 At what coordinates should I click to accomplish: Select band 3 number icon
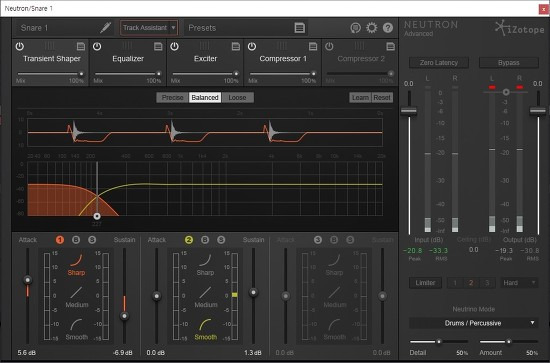click(318, 240)
